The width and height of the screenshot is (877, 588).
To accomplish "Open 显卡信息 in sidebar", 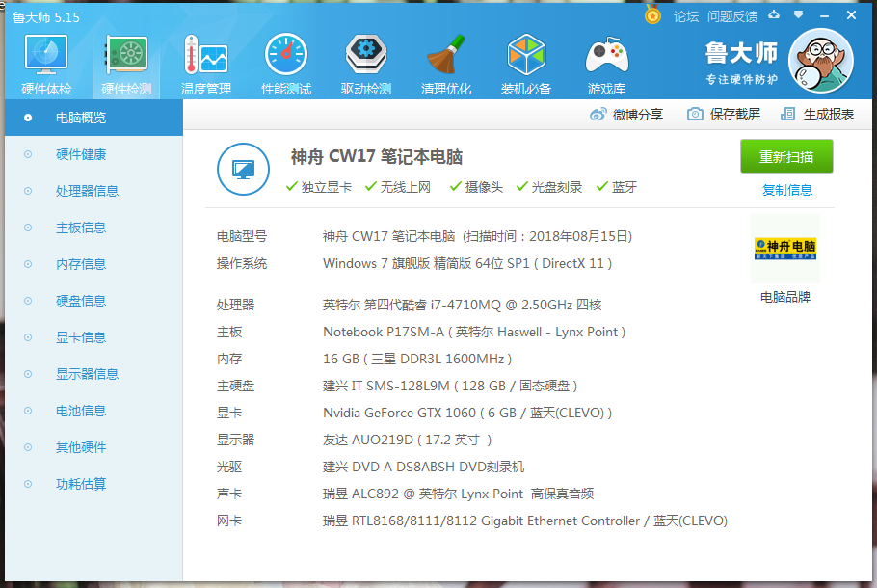I will coord(94,337).
